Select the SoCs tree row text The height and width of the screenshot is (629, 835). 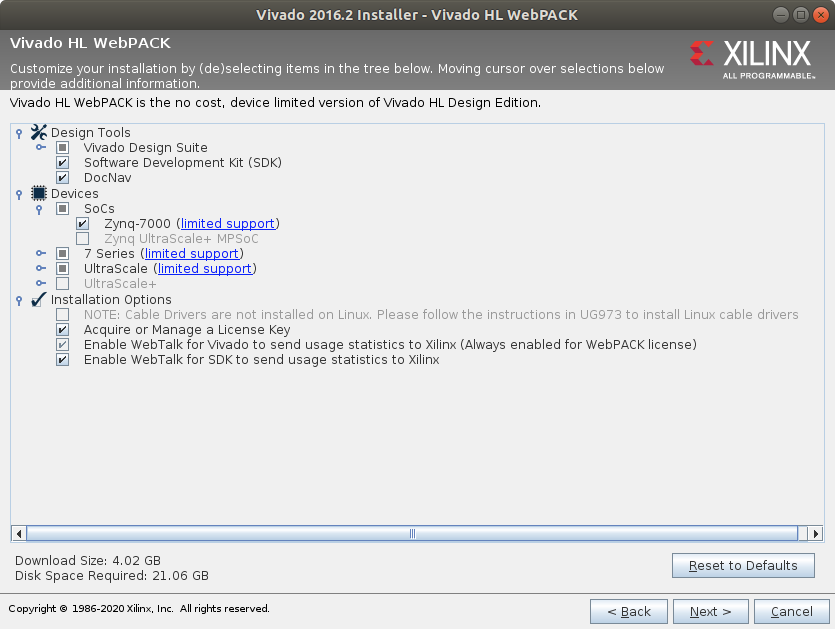click(99, 209)
